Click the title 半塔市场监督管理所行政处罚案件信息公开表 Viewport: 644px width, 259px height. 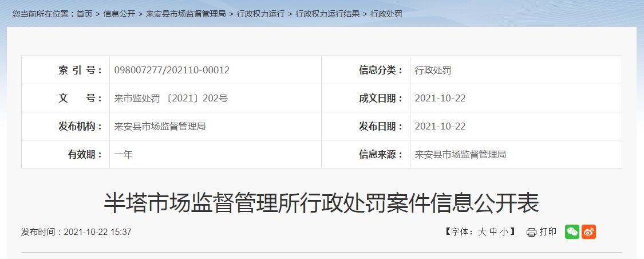(321, 203)
